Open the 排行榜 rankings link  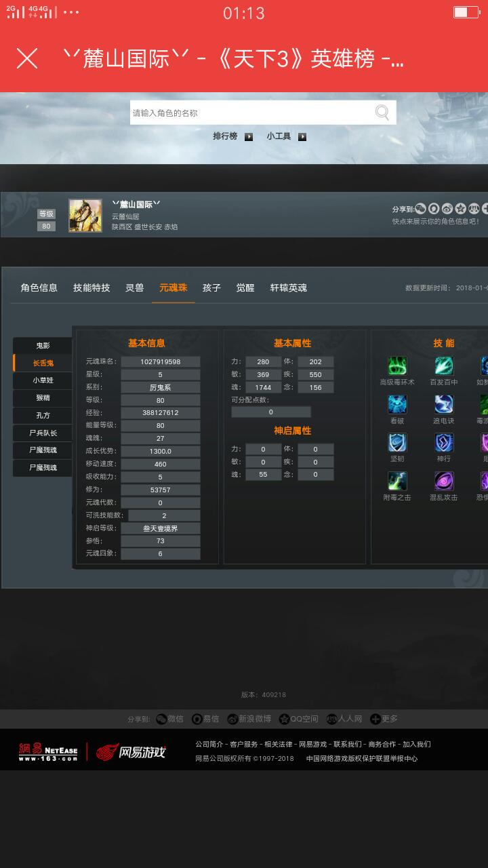[x=225, y=136]
